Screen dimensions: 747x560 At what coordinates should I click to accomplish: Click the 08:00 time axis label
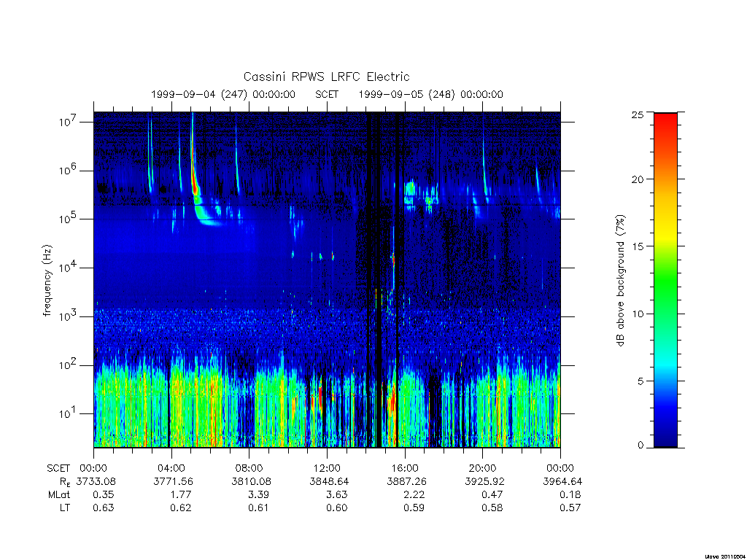pos(249,468)
